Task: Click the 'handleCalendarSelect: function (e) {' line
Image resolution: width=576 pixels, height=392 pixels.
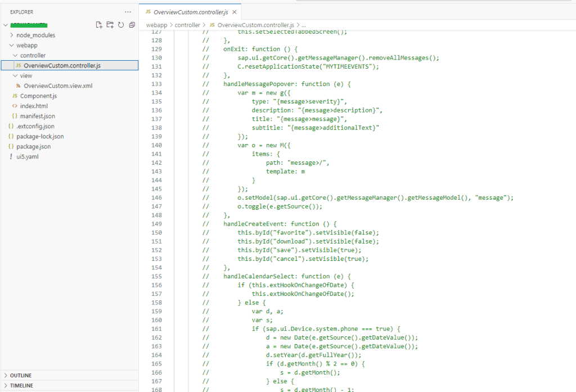Action: pyautogui.click(x=287, y=276)
